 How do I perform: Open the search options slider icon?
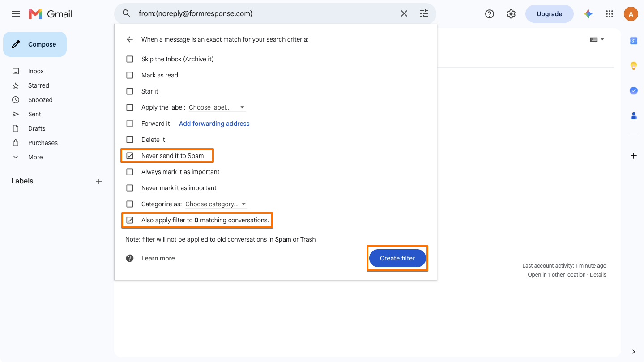[424, 14]
